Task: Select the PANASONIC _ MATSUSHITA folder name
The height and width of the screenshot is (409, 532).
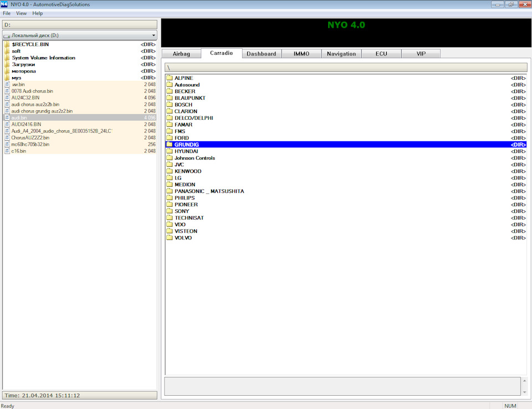Action: (x=209, y=191)
